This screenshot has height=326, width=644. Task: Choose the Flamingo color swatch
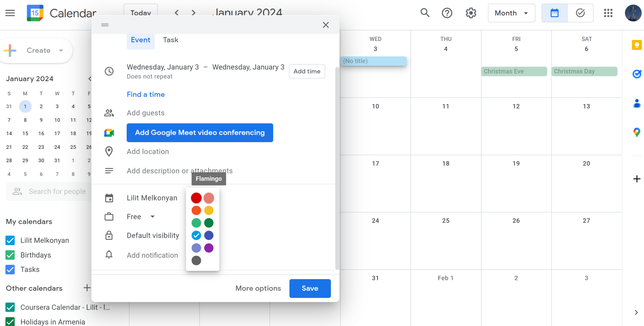click(209, 198)
